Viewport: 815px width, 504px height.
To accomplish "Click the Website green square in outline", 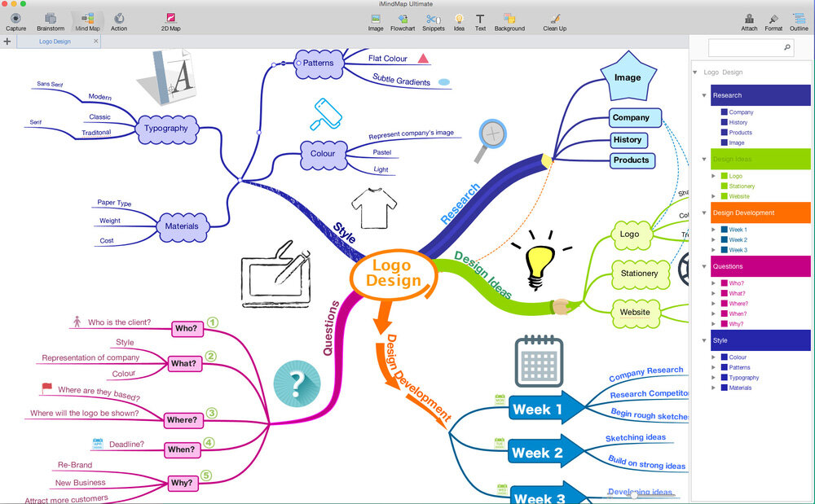I will pyautogui.click(x=724, y=196).
